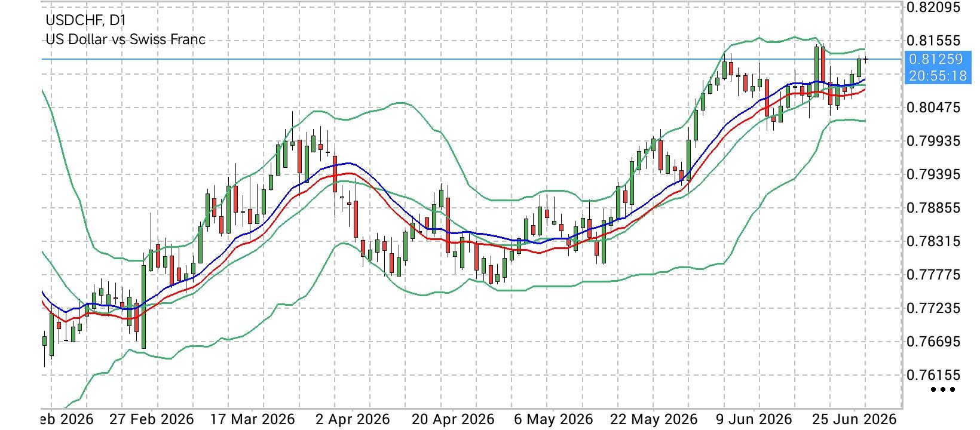This screenshot has width=980, height=430.
Task: Click the 0.80475 price axis label
Action: [933, 107]
